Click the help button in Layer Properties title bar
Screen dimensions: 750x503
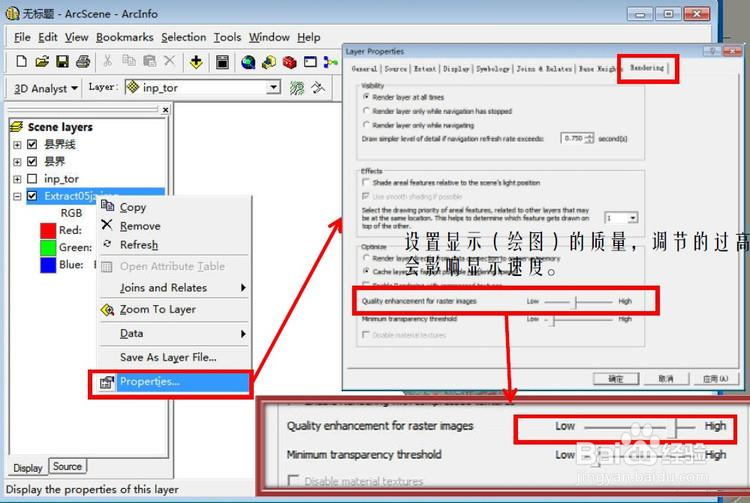[x=712, y=51]
